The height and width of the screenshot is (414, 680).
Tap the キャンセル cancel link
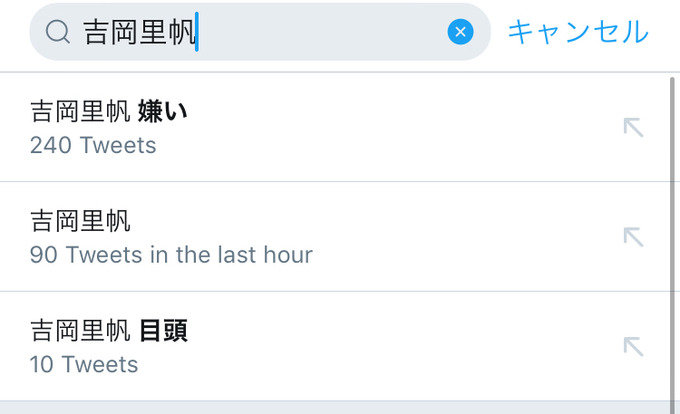(578, 32)
